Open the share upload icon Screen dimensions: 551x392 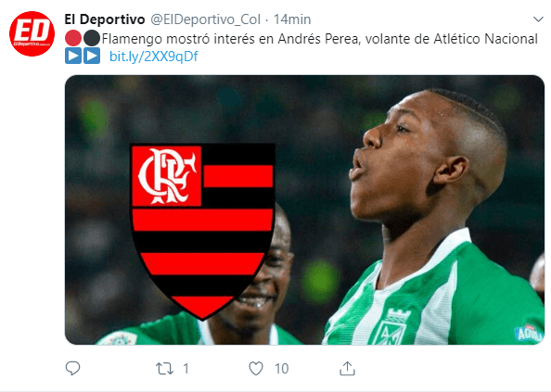pyautogui.click(x=347, y=369)
